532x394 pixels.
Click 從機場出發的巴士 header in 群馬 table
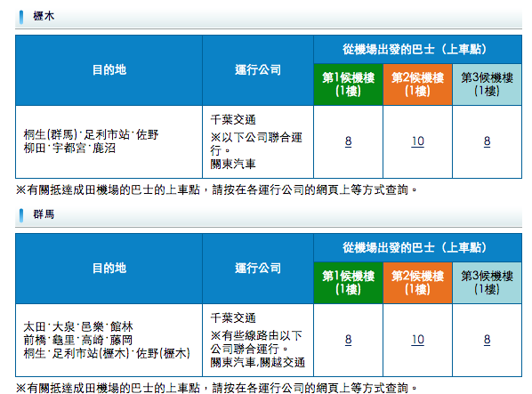pos(417,248)
